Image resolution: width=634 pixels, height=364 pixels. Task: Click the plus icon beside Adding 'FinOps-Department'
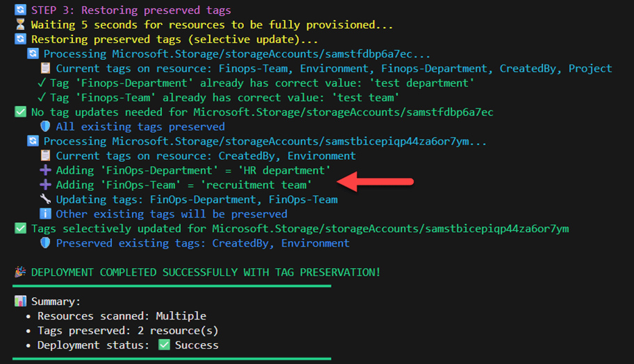[x=45, y=170]
